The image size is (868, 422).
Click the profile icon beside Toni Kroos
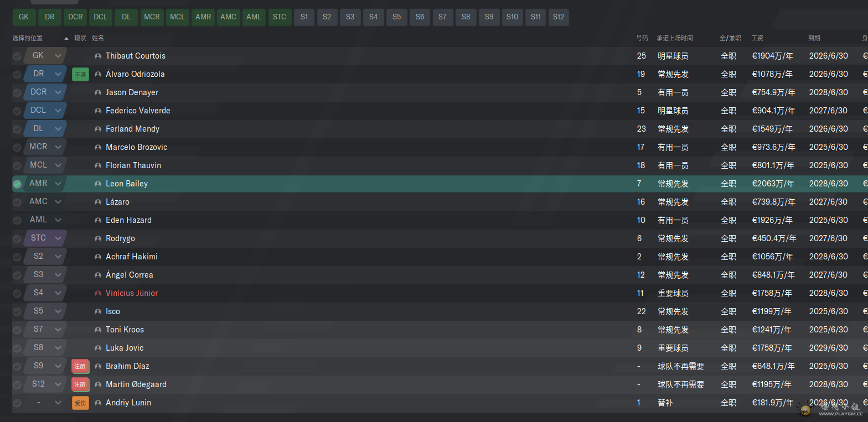pos(98,330)
